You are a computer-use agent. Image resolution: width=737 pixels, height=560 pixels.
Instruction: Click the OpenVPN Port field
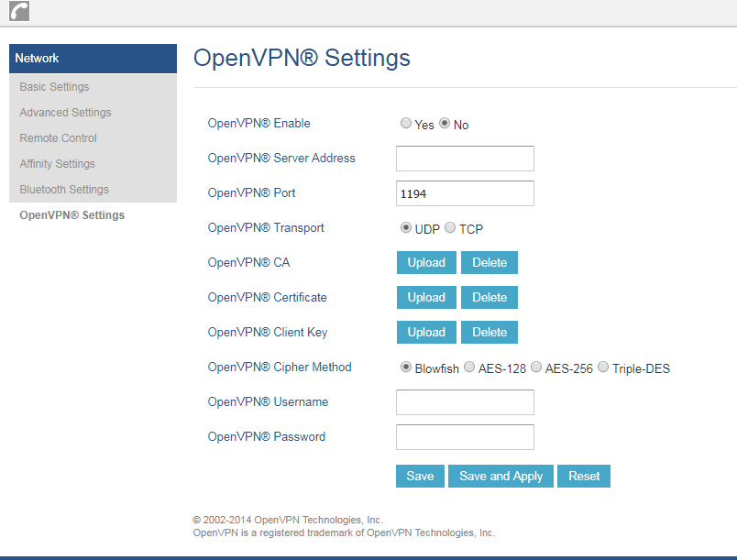465,193
